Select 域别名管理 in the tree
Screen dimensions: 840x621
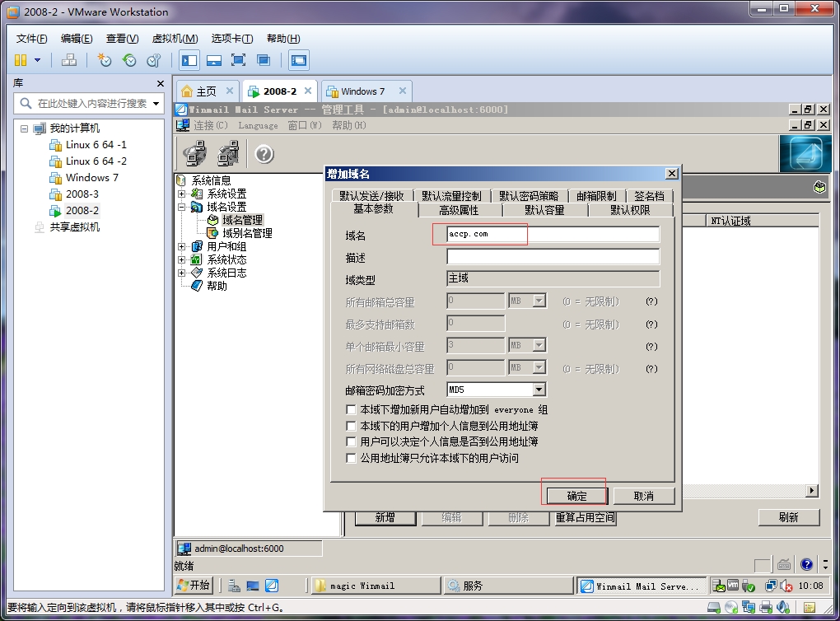[x=248, y=233]
